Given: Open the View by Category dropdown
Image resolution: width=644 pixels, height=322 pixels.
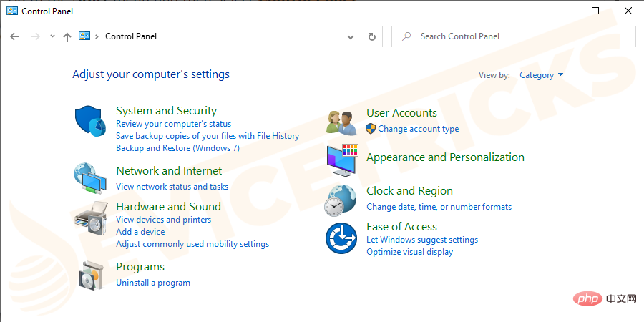Looking at the screenshot, I should click(x=542, y=74).
